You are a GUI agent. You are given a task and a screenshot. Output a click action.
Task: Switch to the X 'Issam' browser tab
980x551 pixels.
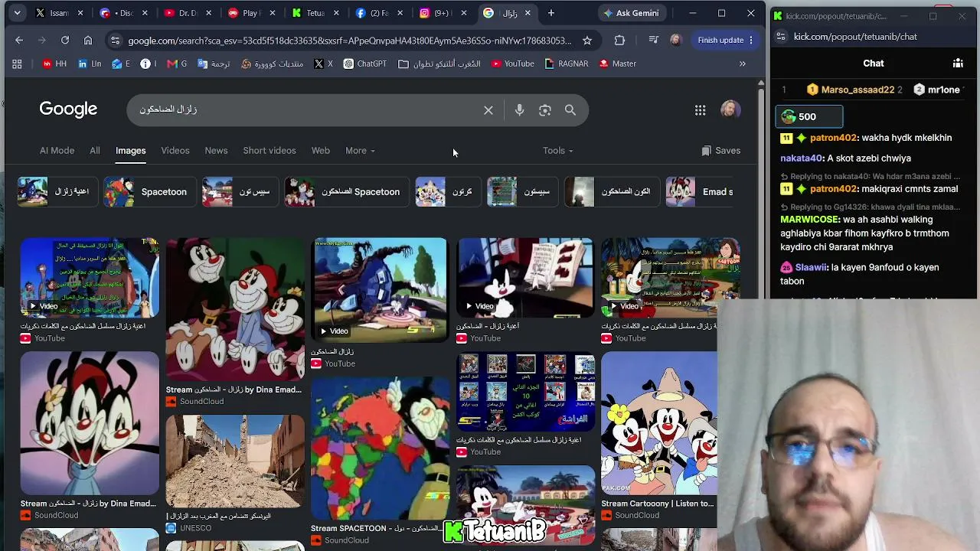pyautogui.click(x=59, y=13)
